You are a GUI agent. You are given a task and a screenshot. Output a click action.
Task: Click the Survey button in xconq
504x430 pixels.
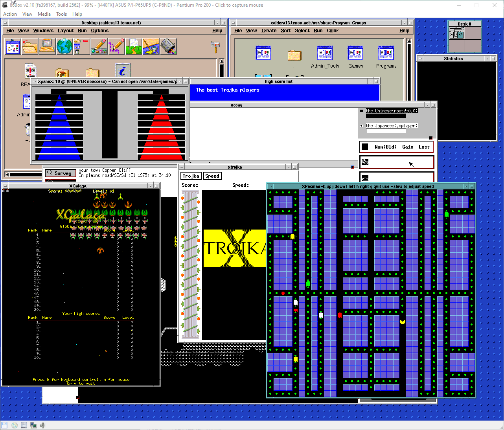click(x=60, y=173)
